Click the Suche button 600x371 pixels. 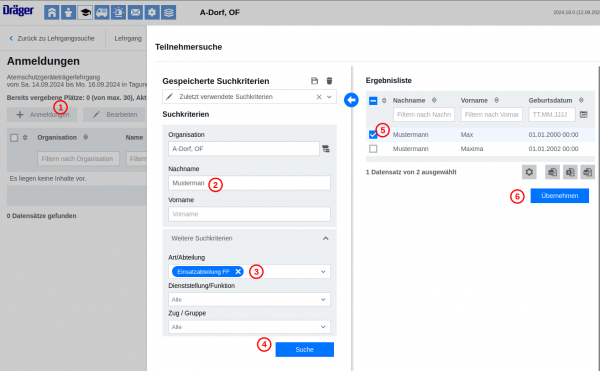305,350
